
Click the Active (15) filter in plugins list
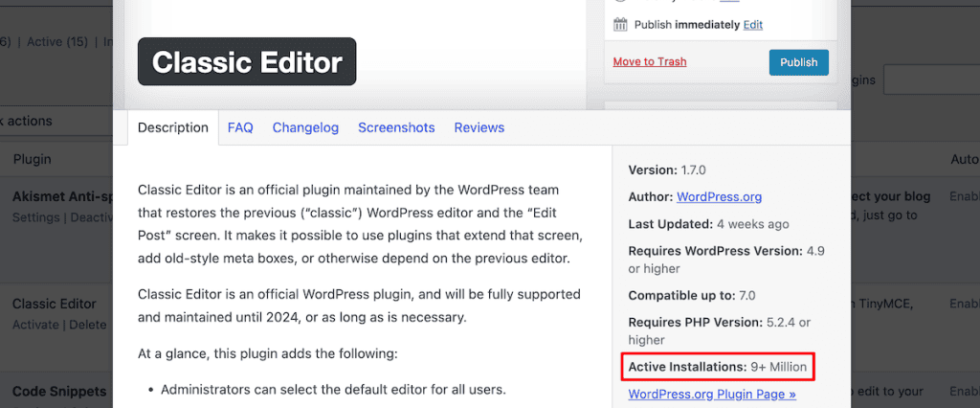pos(56,42)
